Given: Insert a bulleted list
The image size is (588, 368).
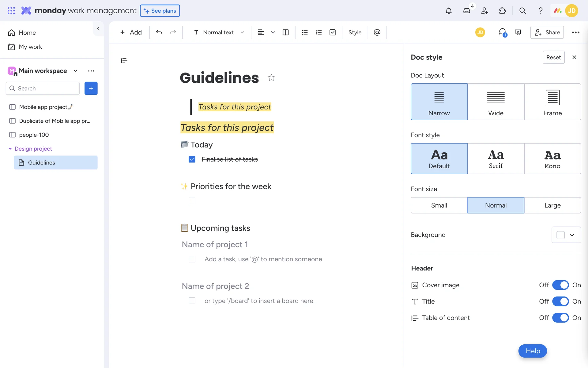Looking at the screenshot, I should coord(304,32).
